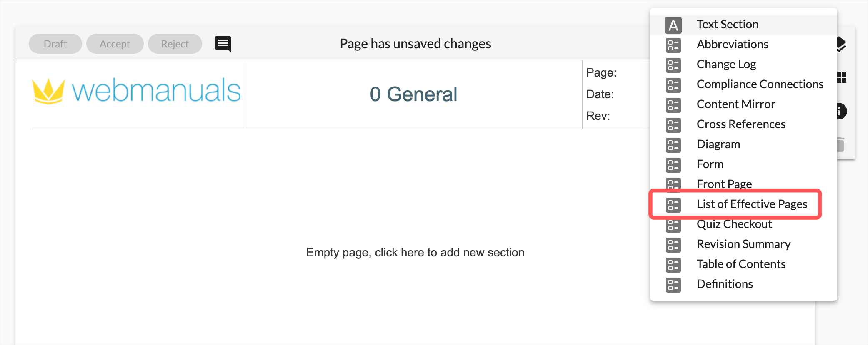Select List of Effective Pages section type
Screen dimensions: 868x345
point(752,204)
